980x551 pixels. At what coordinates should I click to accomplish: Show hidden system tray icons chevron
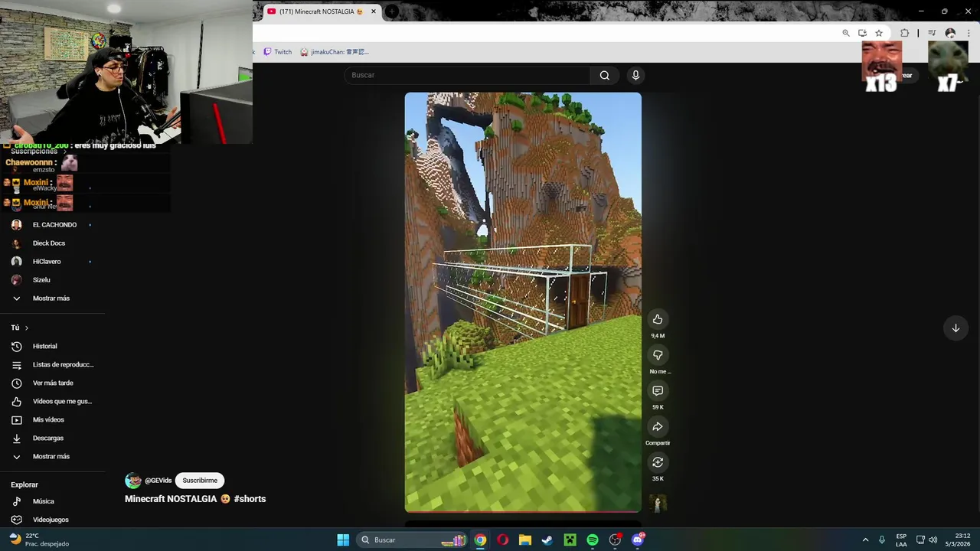865,540
